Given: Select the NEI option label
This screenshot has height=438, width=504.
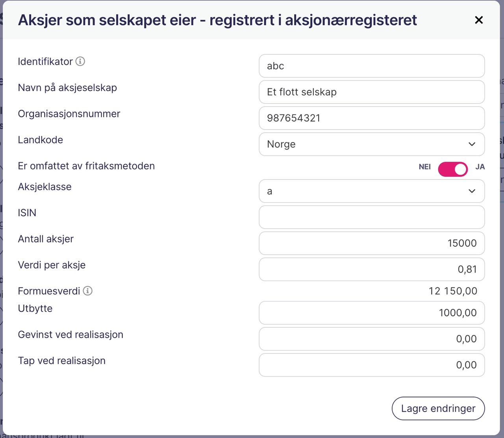Looking at the screenshot, I should coord(424,167).
